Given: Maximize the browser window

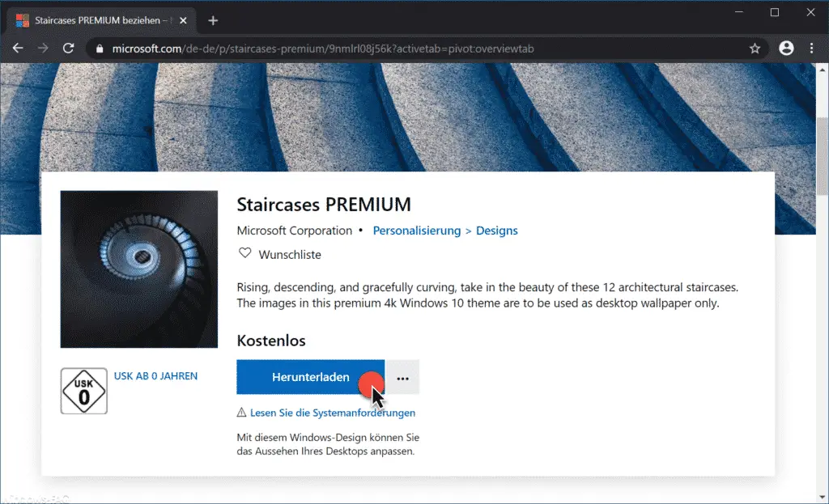Looking at the screenshot, I should click(x=775, y=12).
